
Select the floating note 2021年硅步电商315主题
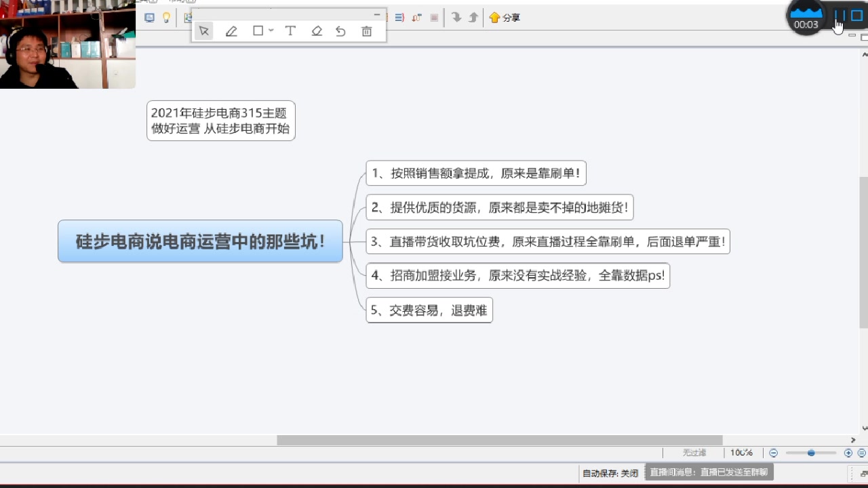221,121
